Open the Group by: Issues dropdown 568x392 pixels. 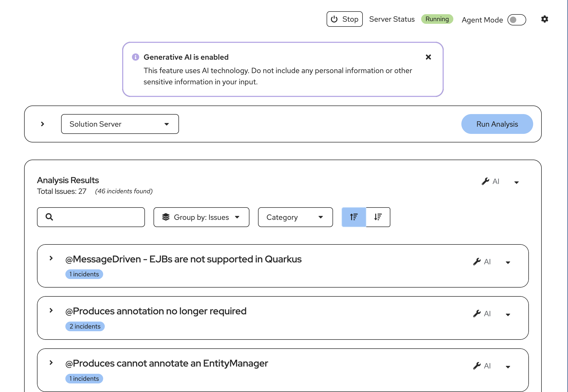coord(201,217)
